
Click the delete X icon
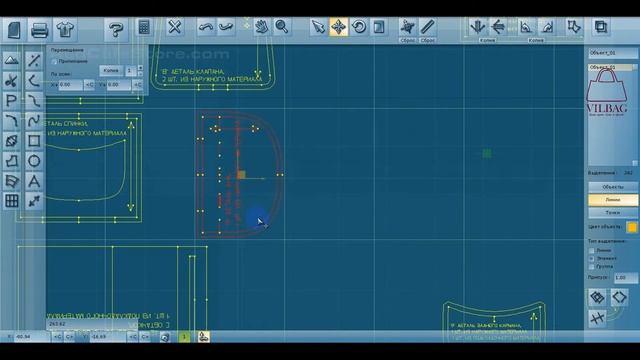point(174,27)
